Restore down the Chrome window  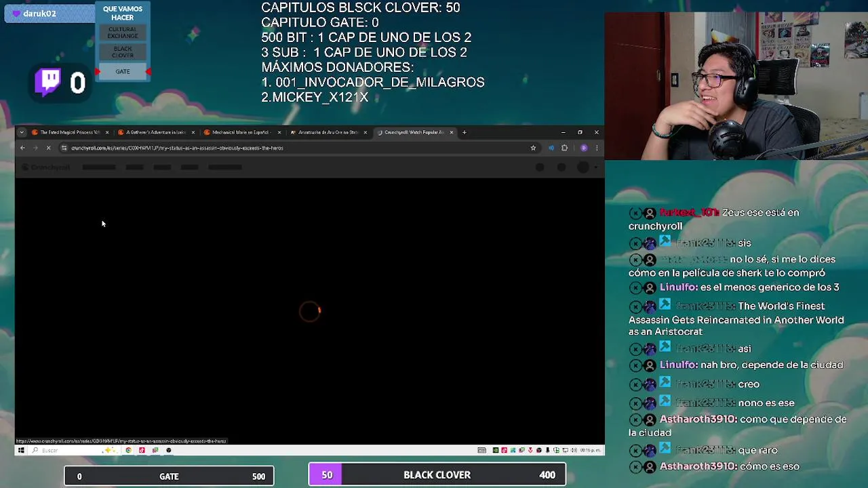(580, 132)
